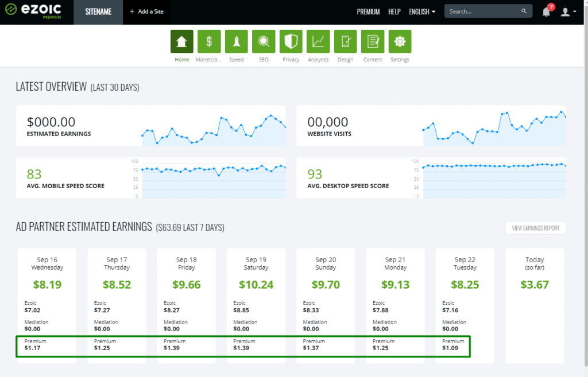Expand the ENGLISH language dropdown
The width and height of the screenshot is (588, 377).
click(421, 11)
